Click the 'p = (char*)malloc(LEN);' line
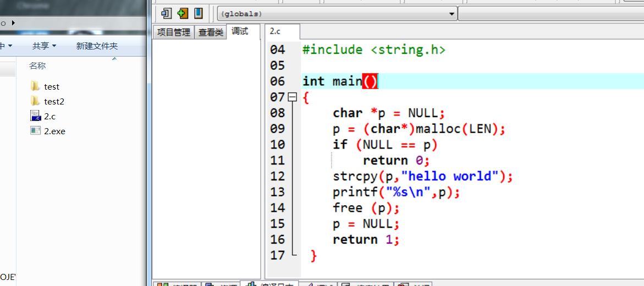Viewport: 644px width, 286px height. point(419,129)
